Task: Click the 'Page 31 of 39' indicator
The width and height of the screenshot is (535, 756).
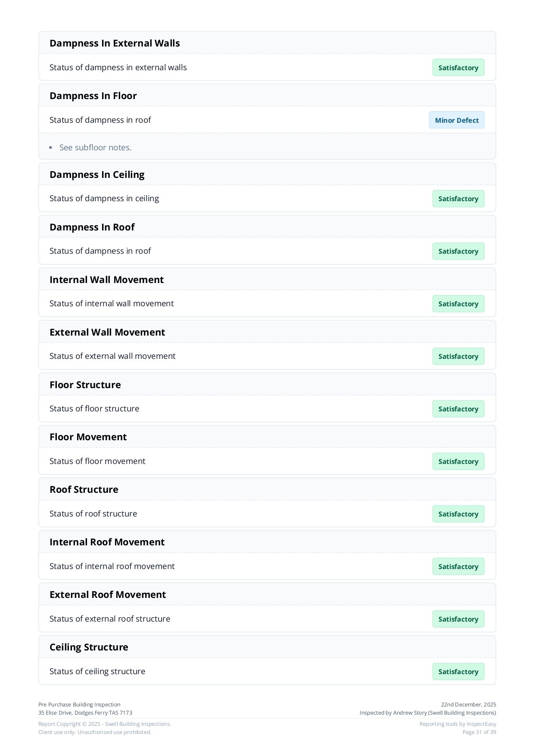Action: pos(479,732)
